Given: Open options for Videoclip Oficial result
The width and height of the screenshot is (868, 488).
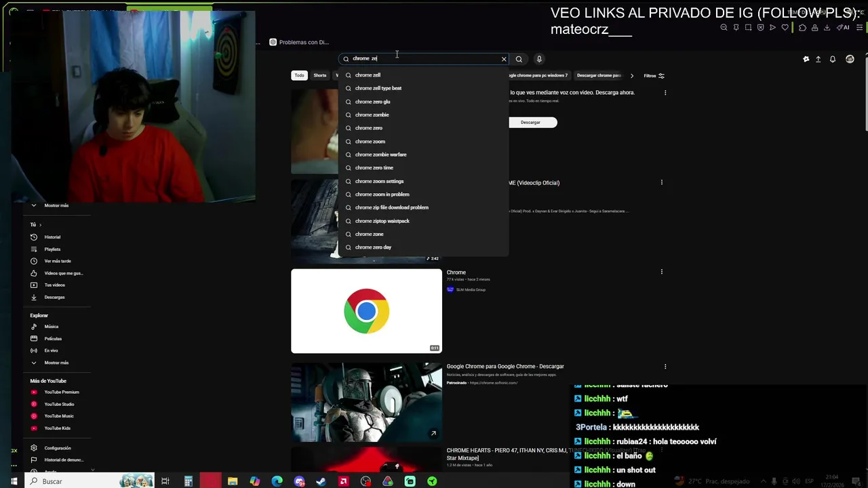Looking at the screenshot, I should click(661, 182).
